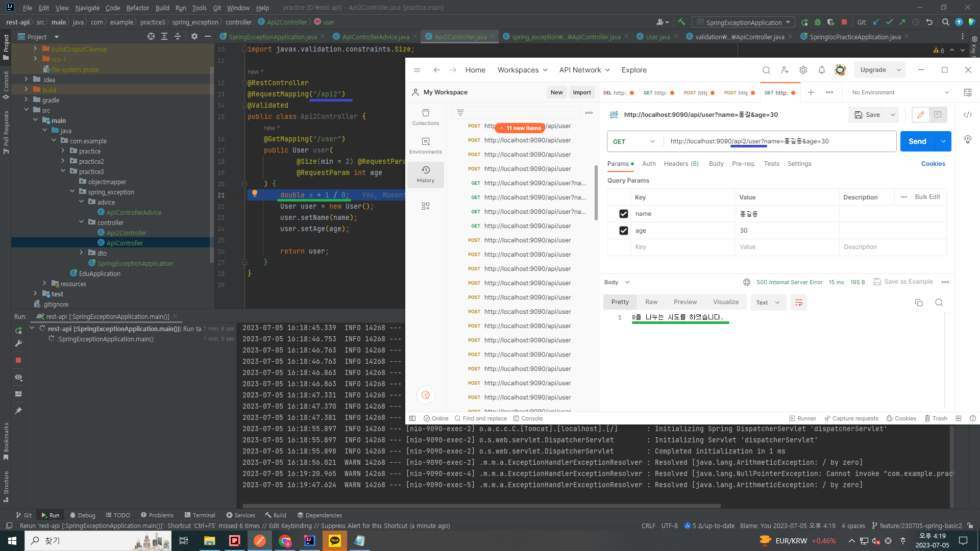Open Chrome from the taskbar

tap(285, 540)
